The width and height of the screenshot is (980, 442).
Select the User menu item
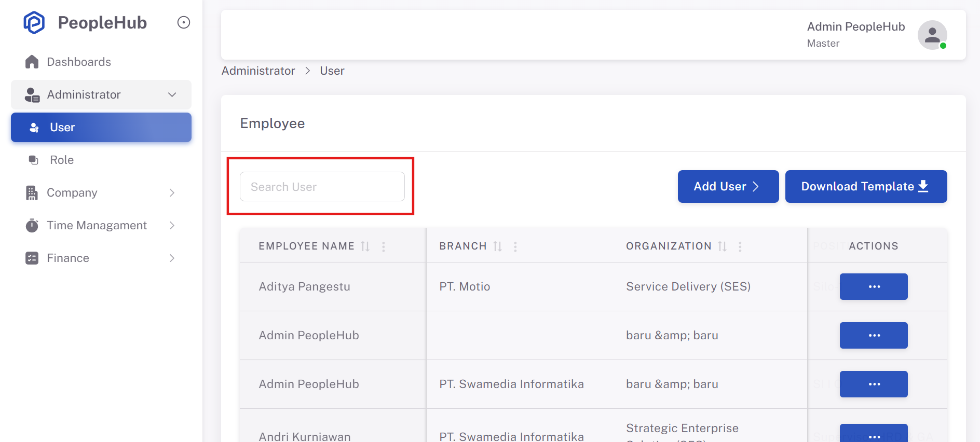point(101,127)
